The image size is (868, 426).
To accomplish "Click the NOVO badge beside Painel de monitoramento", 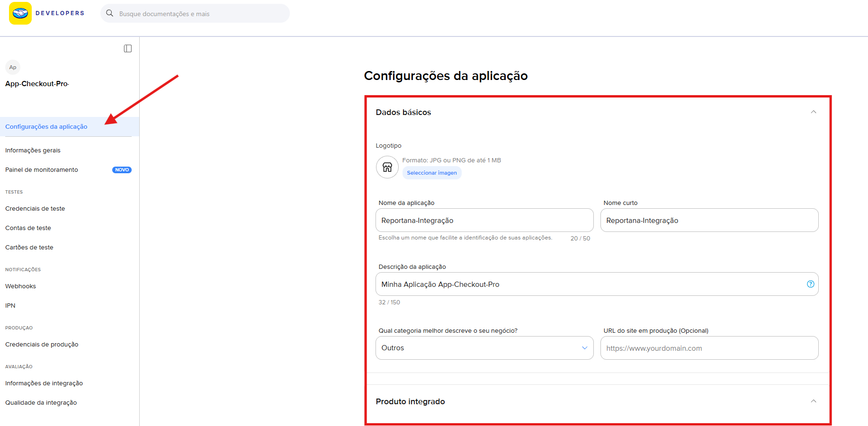I will 122,170.
